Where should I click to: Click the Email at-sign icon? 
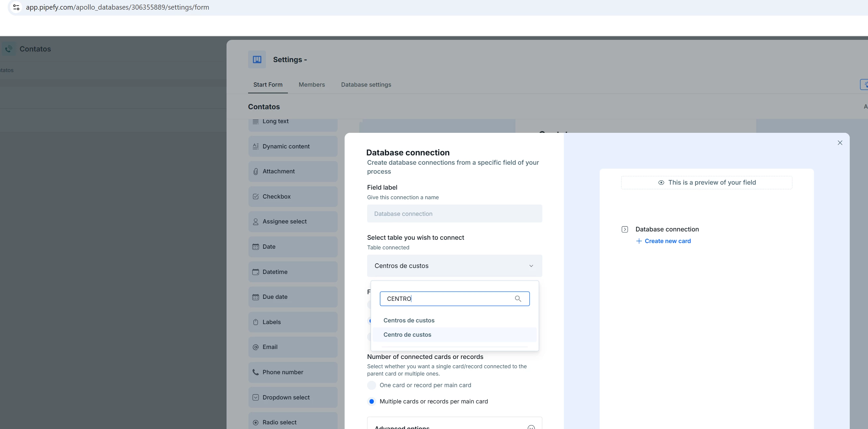click(x=255, y=347)
